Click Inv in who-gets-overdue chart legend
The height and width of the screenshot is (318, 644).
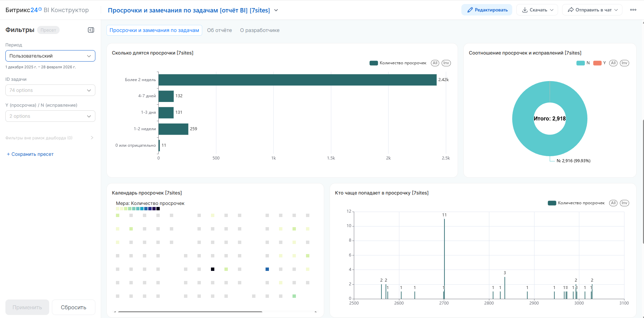pyautogui.click(x=624, y=203)
